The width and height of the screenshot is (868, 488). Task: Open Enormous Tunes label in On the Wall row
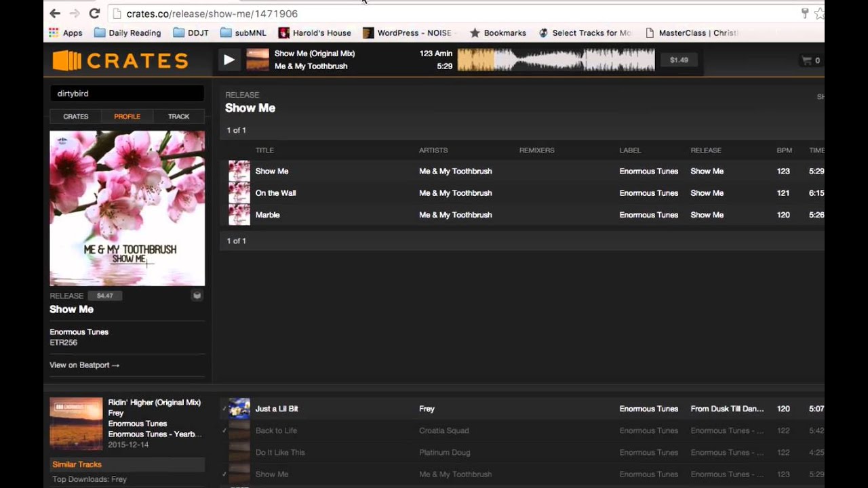[x=648, y=193]
